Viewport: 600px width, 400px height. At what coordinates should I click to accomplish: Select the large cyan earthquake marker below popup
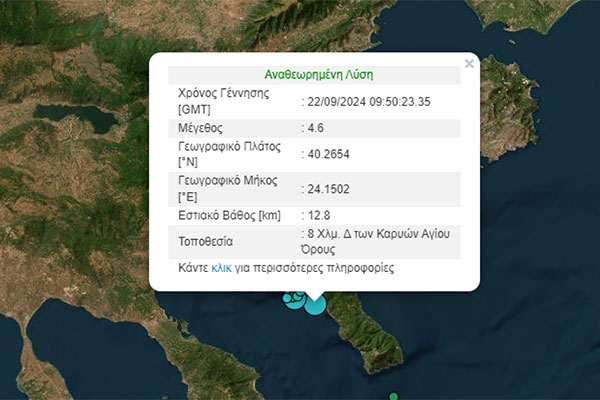(314, 303)
